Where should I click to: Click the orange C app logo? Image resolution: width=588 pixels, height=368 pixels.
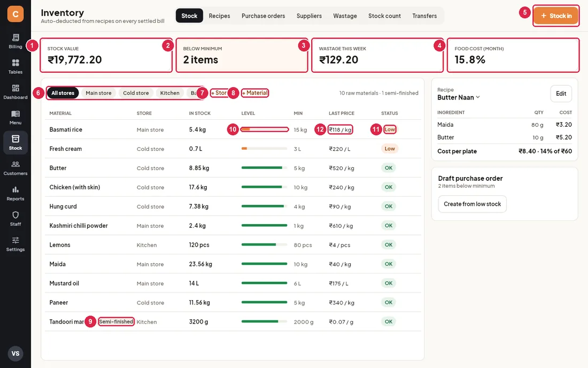click(x=16, y=14)
